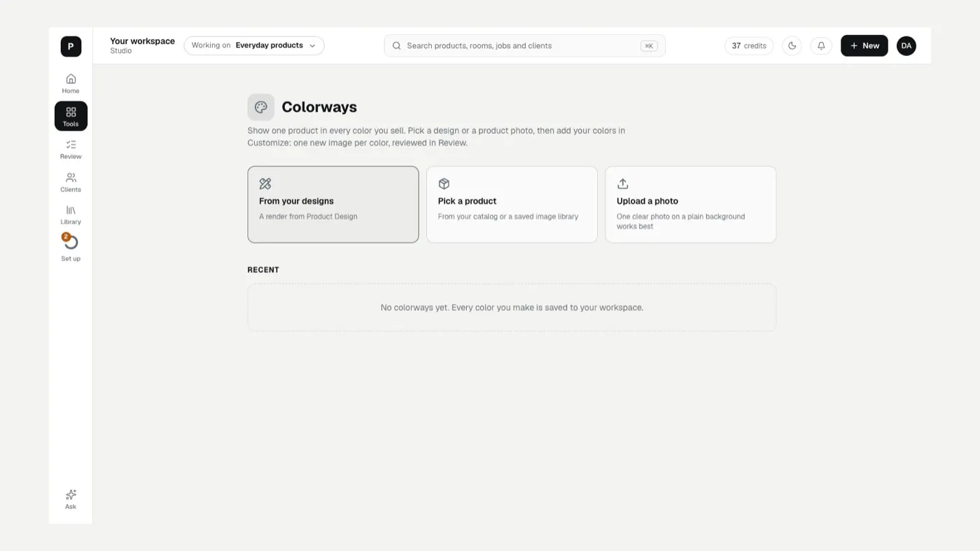
Task: Open the Tools section in the sidebar
Action: click(71, 116)
